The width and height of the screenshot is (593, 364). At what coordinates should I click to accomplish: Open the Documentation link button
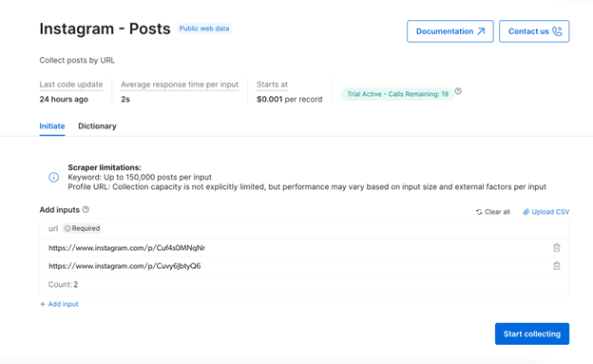(x=450, y=31)
